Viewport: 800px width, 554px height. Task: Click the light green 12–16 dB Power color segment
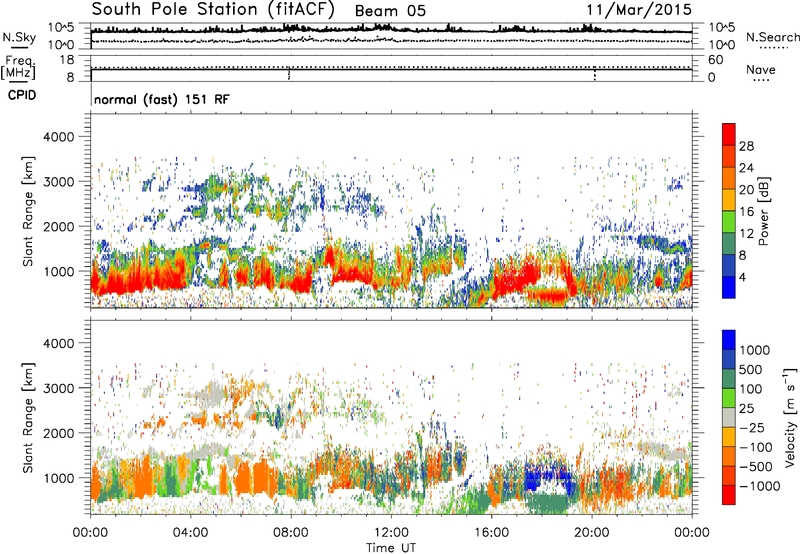coord(729,222)
